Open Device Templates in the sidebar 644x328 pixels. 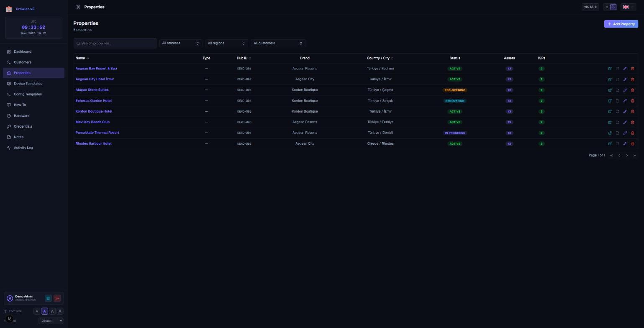(x=33, y=84)
